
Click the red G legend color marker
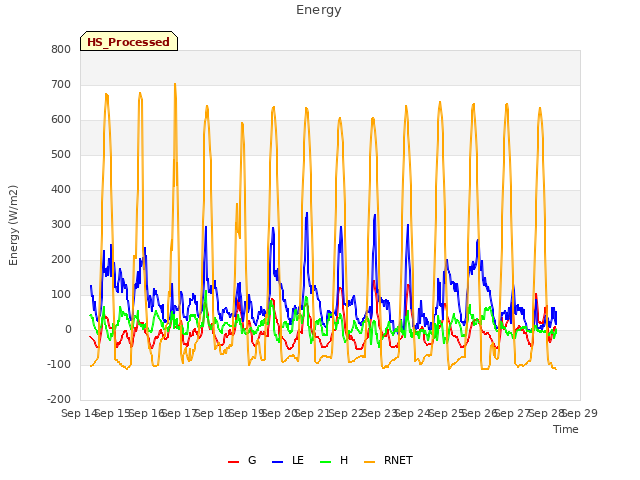click(233, 462)
